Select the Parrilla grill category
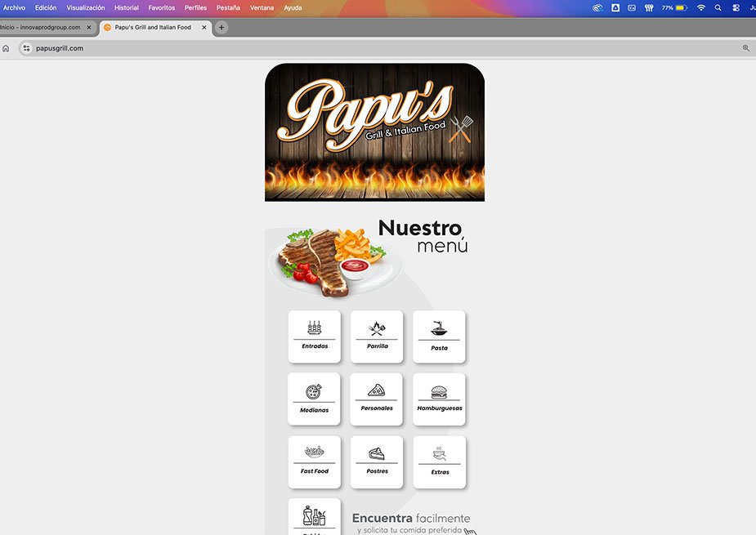This screenshot has width=756, height=535. click(x=377, y=337)
